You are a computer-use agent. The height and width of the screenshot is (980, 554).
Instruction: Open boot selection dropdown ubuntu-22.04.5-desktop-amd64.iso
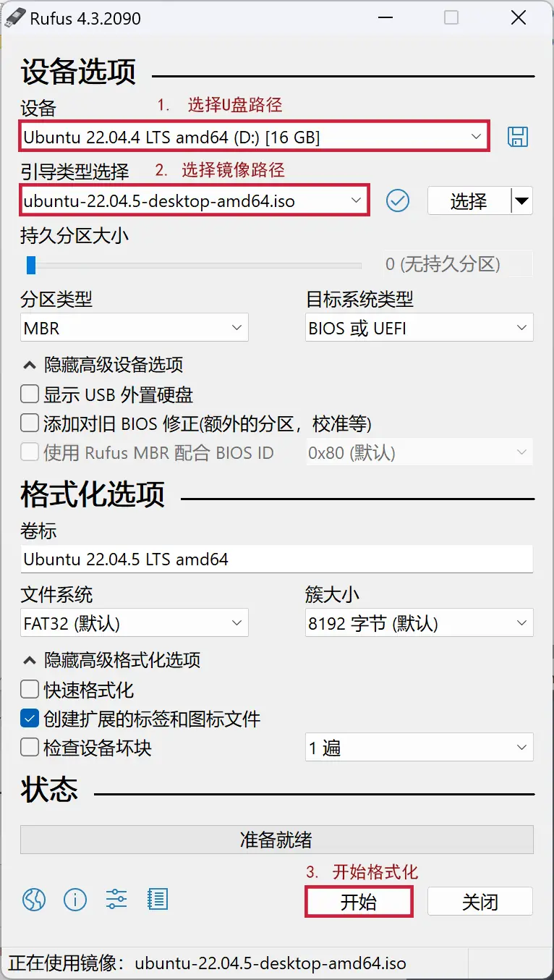pos(195,200)
